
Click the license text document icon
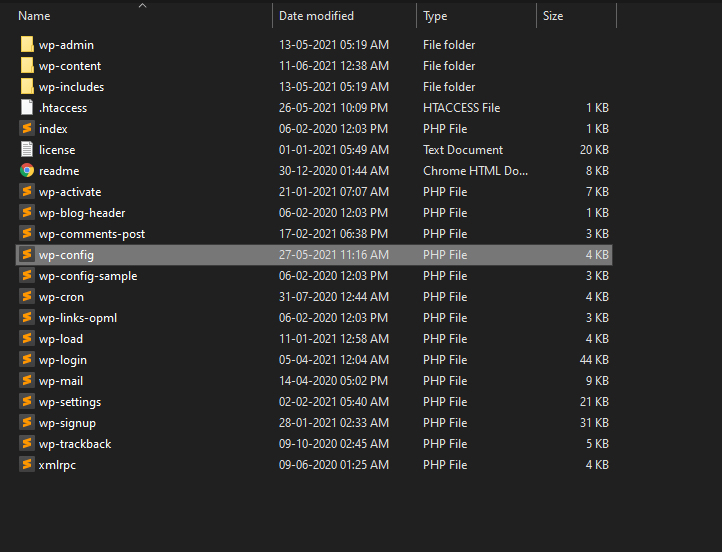27,149
